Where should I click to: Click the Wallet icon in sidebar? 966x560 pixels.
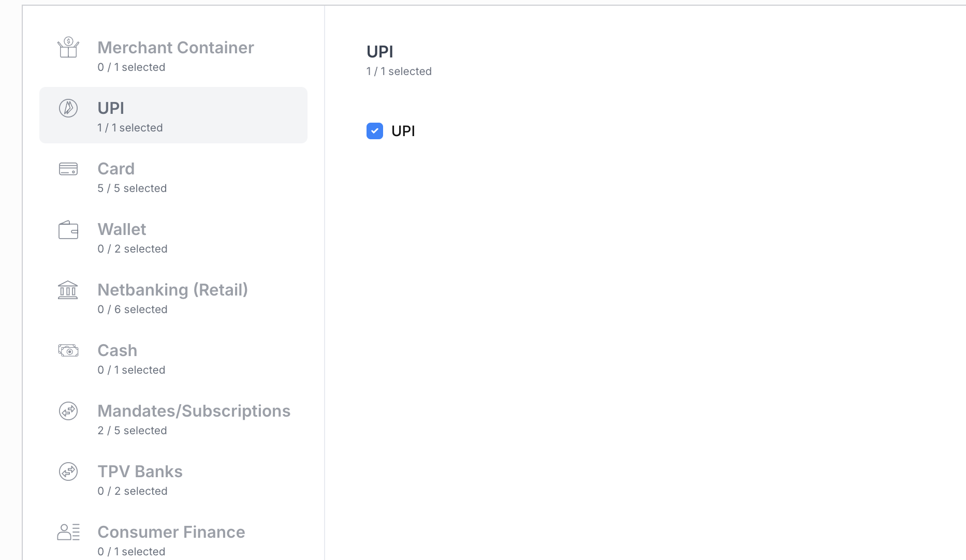click(x=68, y=229)
